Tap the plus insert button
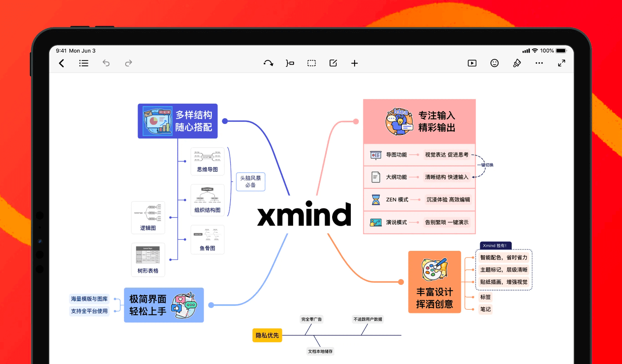 pyautogui.click(x=355, y=63)
